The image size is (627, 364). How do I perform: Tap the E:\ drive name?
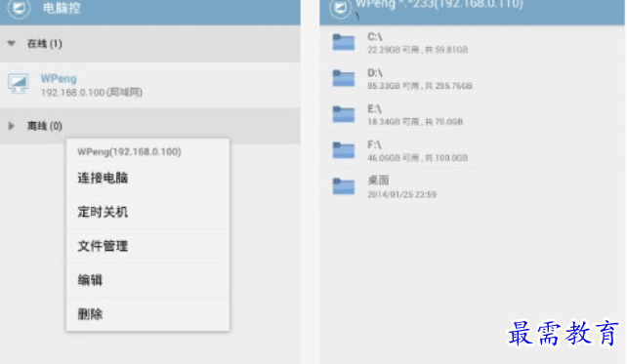374,108
